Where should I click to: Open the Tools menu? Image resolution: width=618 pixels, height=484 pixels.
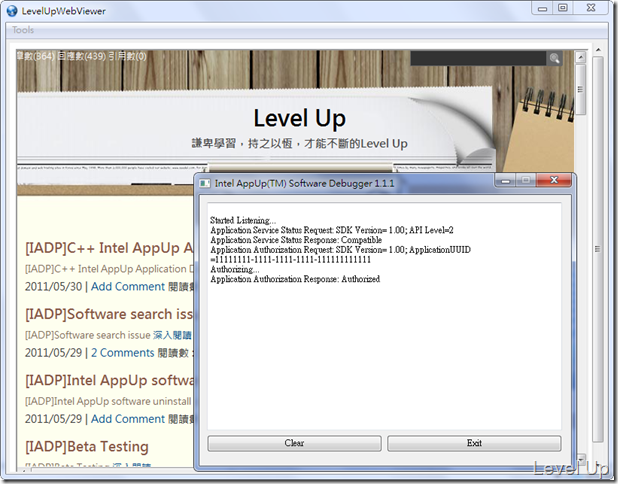pos(23,30)
